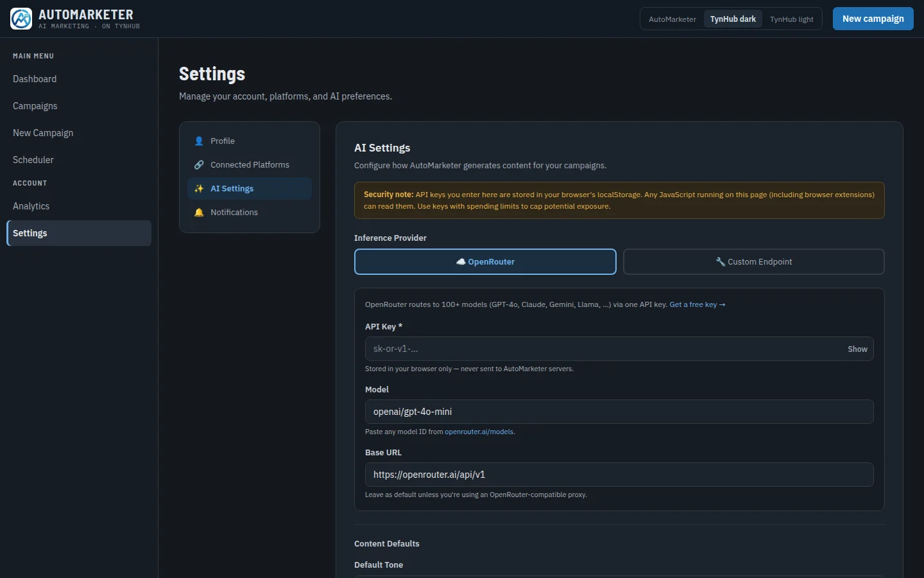Click the Connected Platforms link icon

(x=199, y=165)
